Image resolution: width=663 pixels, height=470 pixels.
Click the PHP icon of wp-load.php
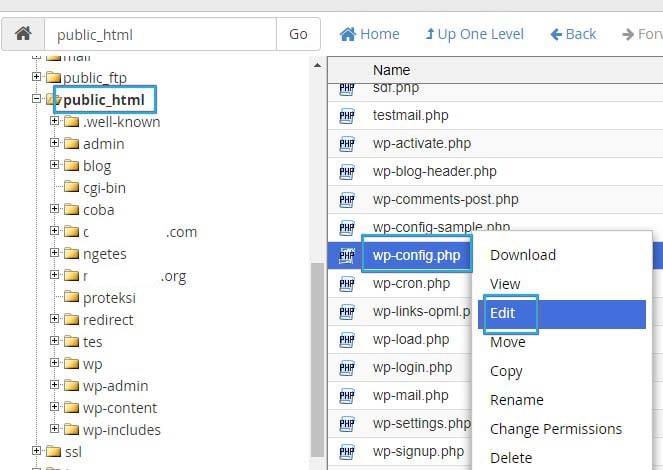click(347, 340)
